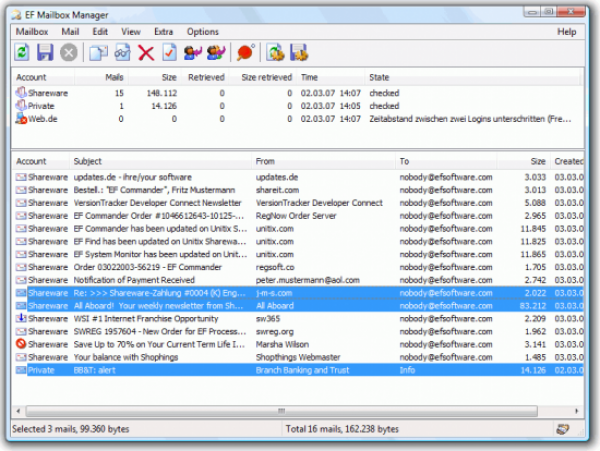The height and width of the screenshot is (451, 600).
Task: Open the Options menu
Action: (202, 32)
